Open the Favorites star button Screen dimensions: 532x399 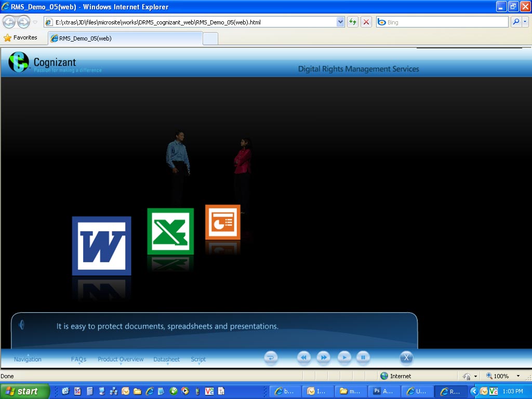click(x=20, y=37)
